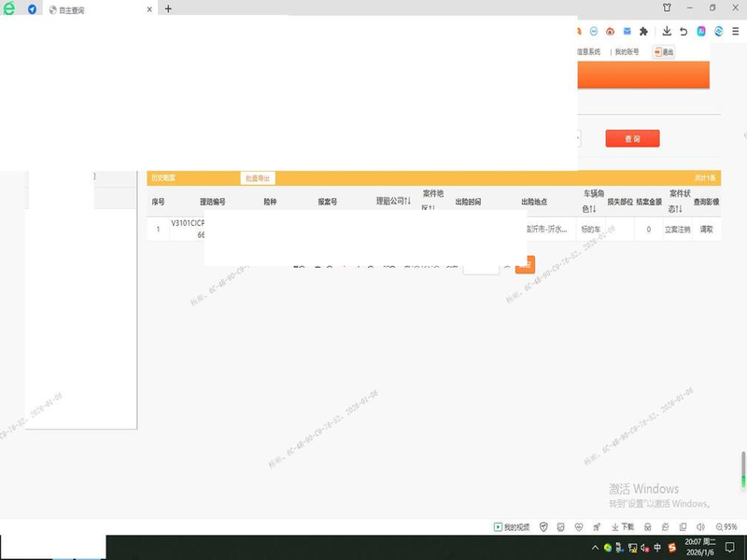Open the blue mail envelope icon

tap(628, 31)
